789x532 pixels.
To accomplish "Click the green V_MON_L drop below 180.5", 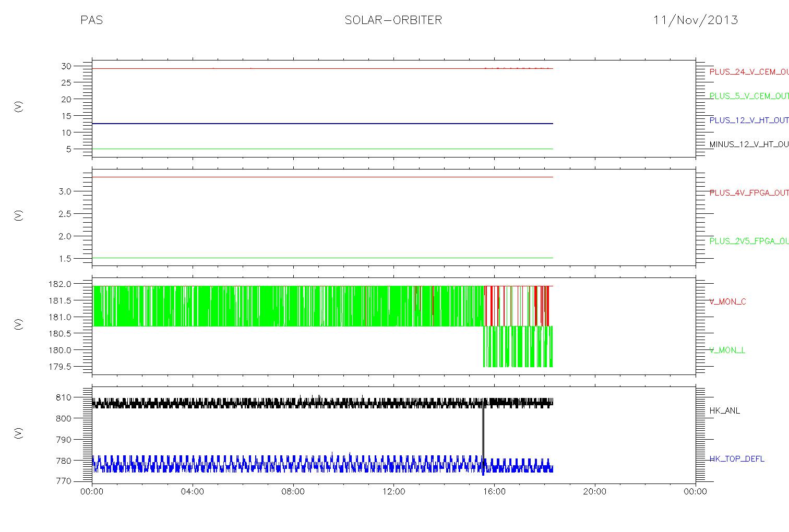I will [518, 347].
